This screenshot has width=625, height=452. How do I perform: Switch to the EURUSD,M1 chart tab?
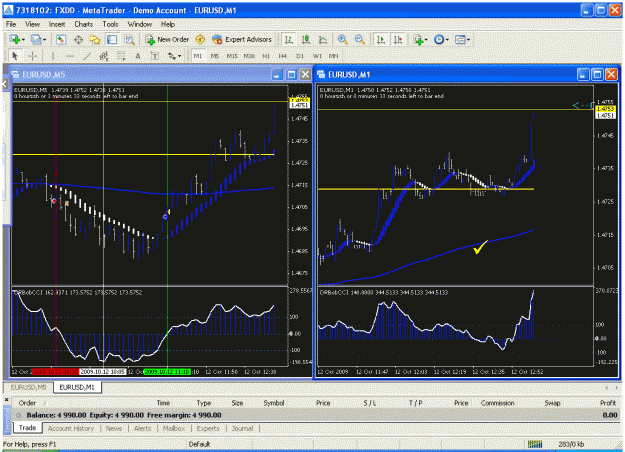(77, 387)
